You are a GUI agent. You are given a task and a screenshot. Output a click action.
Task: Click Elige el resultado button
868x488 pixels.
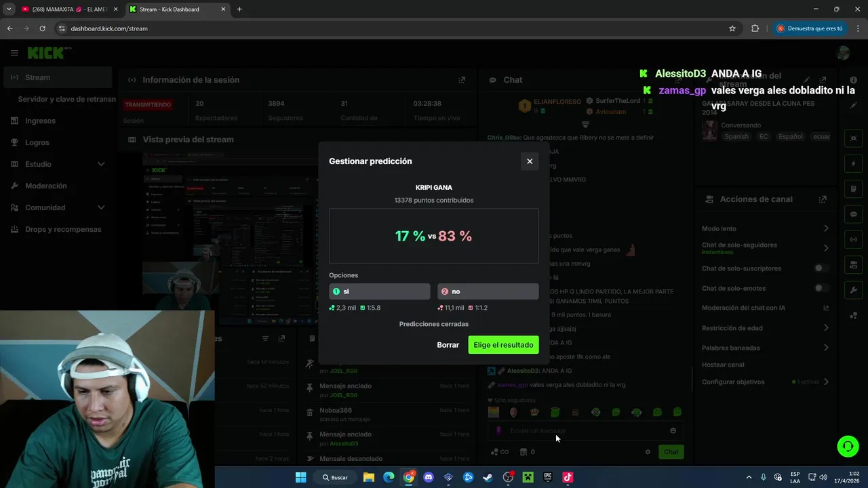[x=503, y=345]
